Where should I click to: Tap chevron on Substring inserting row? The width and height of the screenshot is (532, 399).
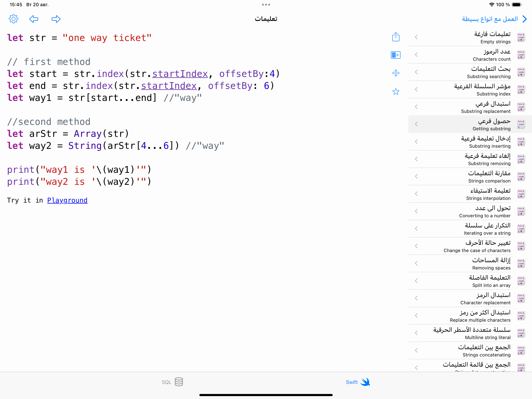[x=416, y=142]
